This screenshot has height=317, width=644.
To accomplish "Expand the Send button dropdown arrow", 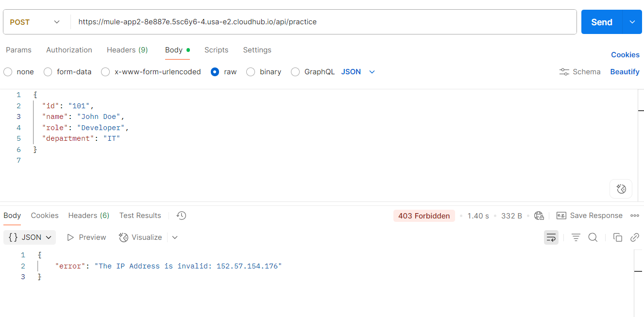I will click(x=632, y=22).
